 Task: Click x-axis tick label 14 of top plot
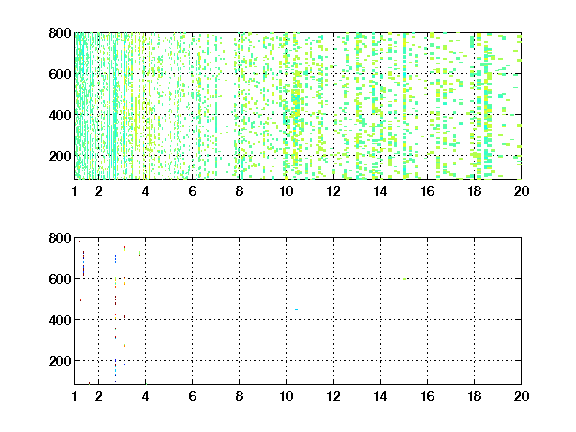pos(381,191)
